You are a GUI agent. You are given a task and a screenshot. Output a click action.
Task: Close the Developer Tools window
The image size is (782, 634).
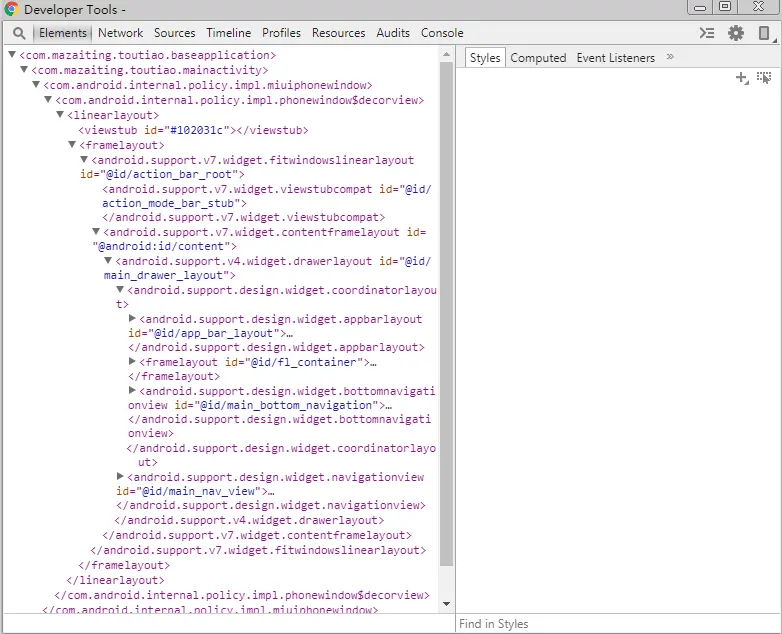coord(759,6)
